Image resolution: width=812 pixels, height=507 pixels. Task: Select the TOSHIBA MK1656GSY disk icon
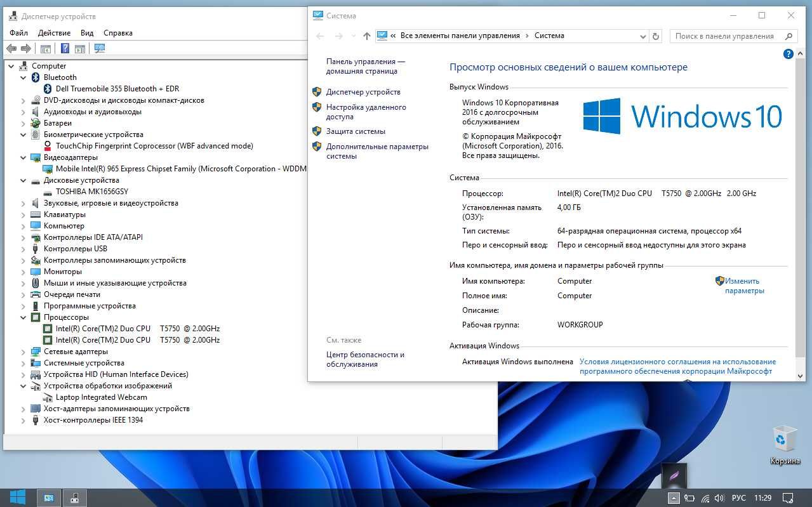(x=48, y=192)
